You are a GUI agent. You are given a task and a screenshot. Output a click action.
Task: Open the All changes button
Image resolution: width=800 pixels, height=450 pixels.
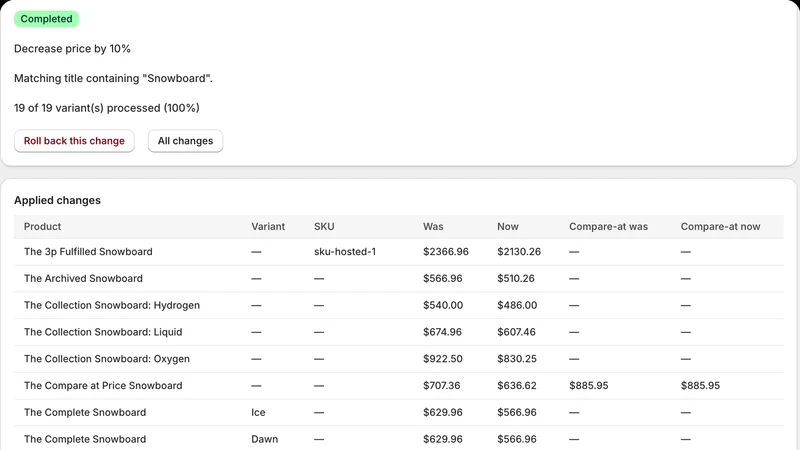click(x=185, y=141)
